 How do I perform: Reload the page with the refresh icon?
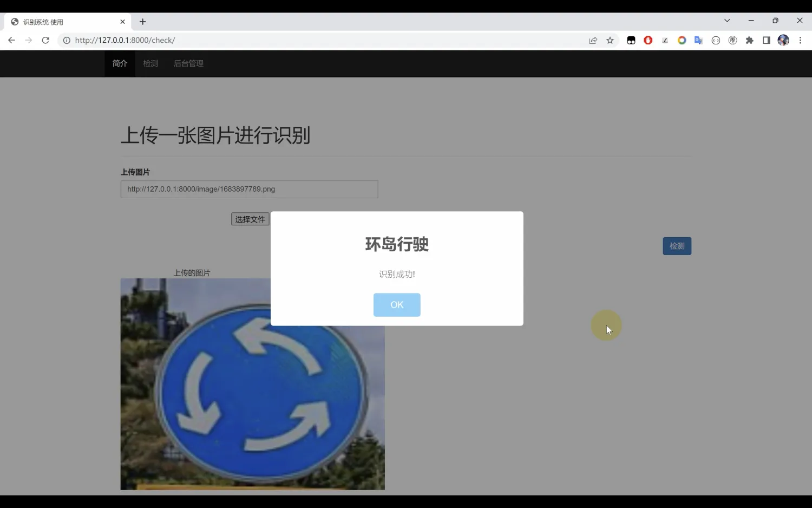(x=45, y=40)
